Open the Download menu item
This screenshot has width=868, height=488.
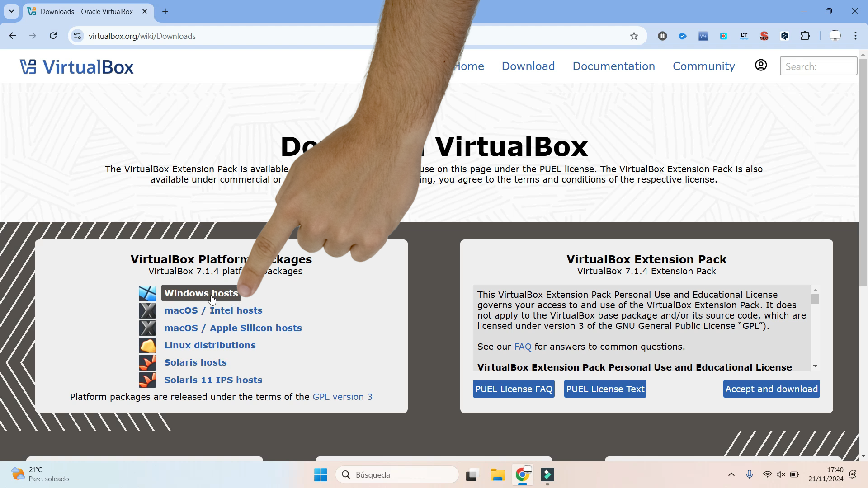pos(528,66)
